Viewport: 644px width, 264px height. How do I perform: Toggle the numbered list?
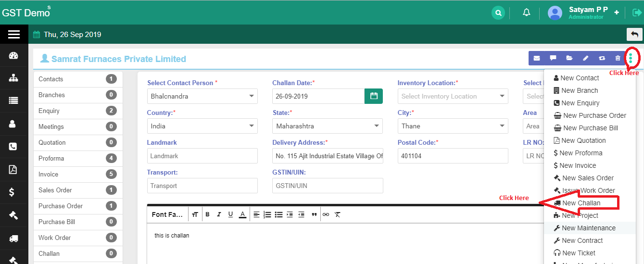(x=267, y=214)
